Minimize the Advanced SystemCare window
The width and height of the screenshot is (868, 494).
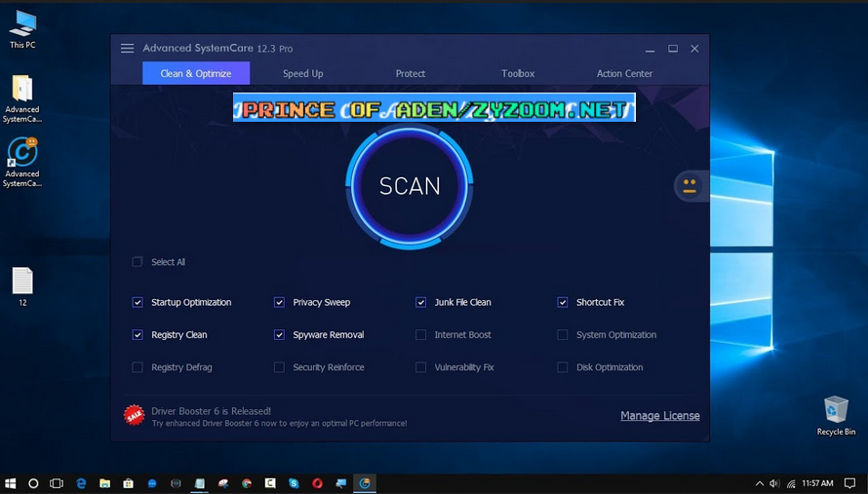click(650, 49)
